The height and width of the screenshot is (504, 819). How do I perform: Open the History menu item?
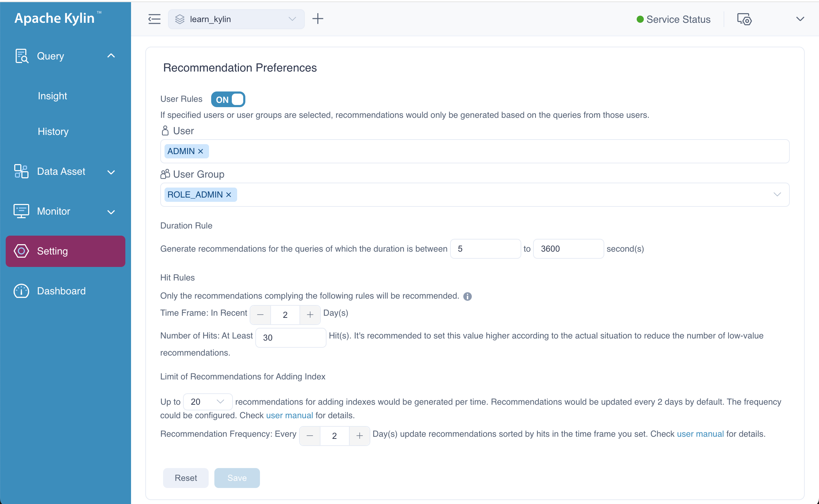(53, 131)
